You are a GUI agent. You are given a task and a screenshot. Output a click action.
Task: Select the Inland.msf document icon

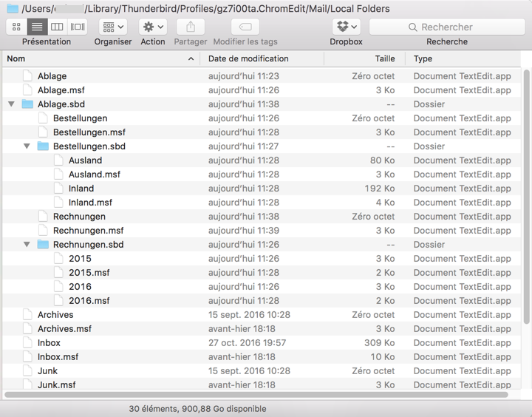58,202
